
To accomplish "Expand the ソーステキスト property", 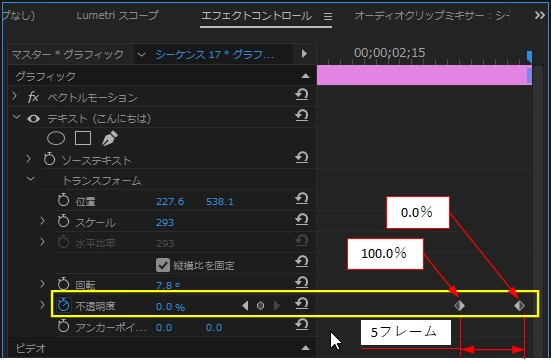I will point(29,159).
